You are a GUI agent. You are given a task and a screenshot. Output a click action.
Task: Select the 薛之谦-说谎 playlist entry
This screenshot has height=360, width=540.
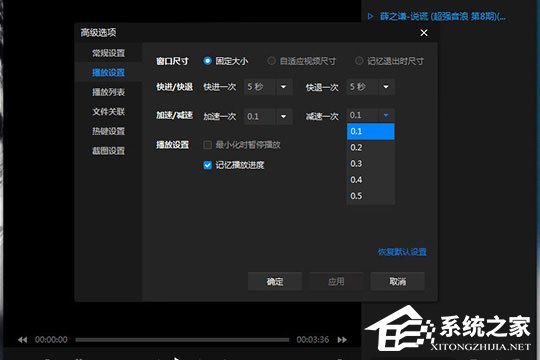coord(443,16)
